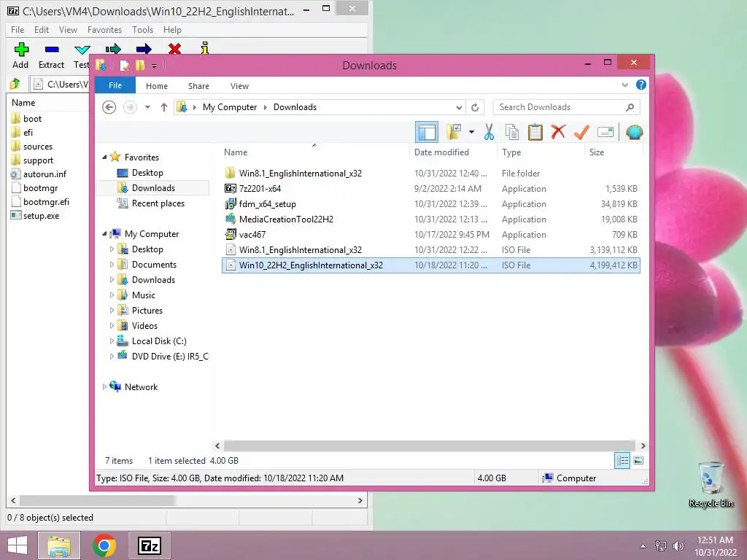The width and height of the screenshot is (747, 560).
Task: Click the red Delete X in 7-Zip toolbar
Action: pyautogui.click(x=174, y=49)
